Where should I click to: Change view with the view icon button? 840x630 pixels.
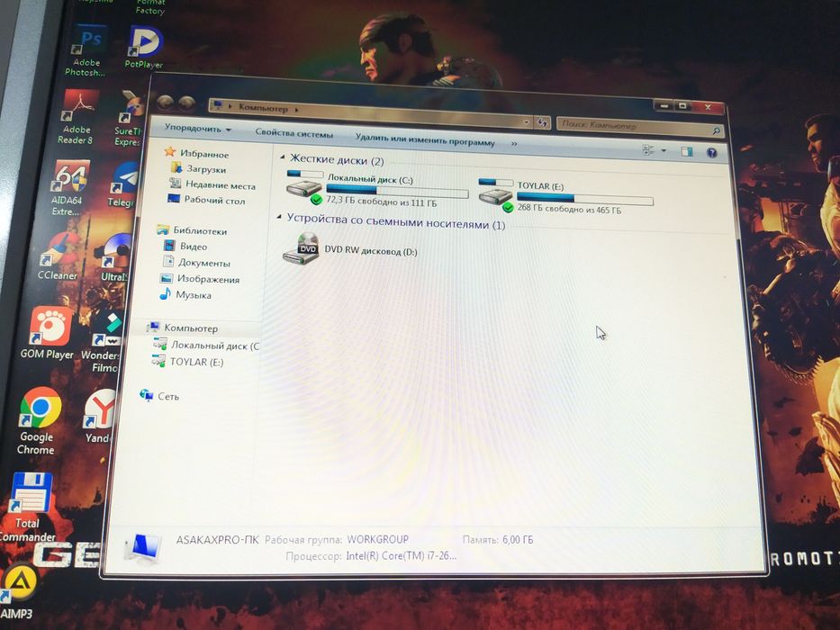click(x=648, y=150)
